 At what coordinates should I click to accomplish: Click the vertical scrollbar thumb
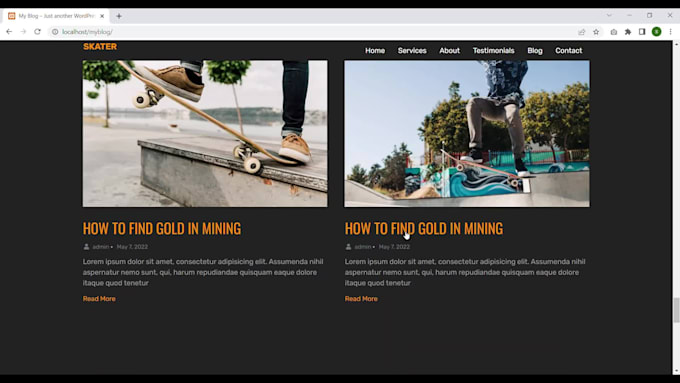click(x=676, y=310)
